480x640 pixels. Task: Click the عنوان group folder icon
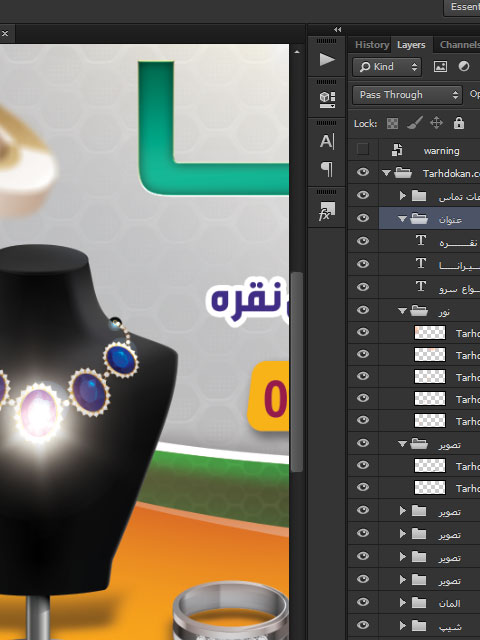point(419,219)
